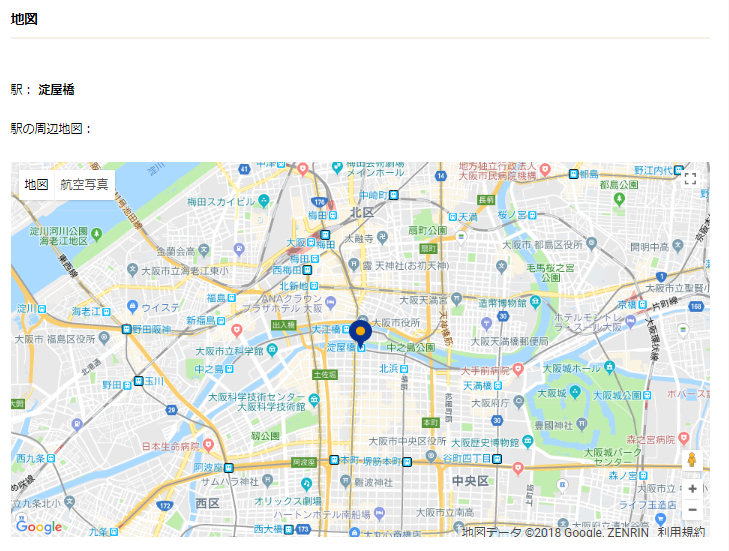This screenshot has width=729, height=551.
Task: Select the 淀川河川公園 park marker
Action: (x=97, y=234)
